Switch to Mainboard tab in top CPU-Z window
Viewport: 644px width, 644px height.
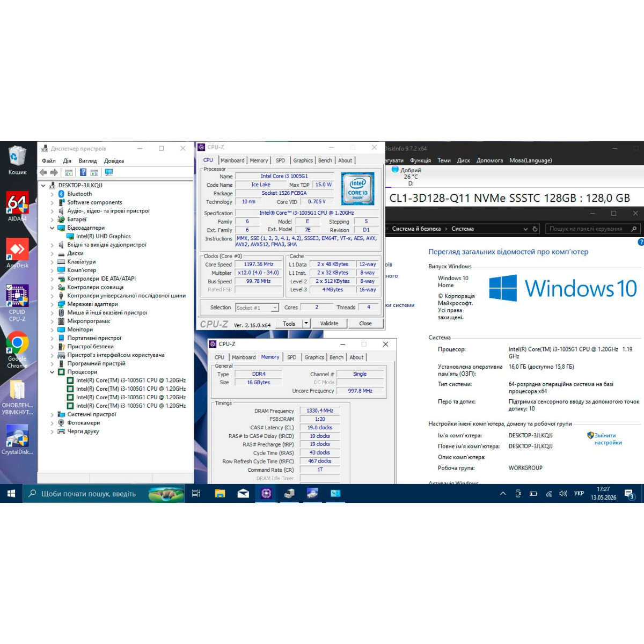pyautogui.click(x=232, y=160)
